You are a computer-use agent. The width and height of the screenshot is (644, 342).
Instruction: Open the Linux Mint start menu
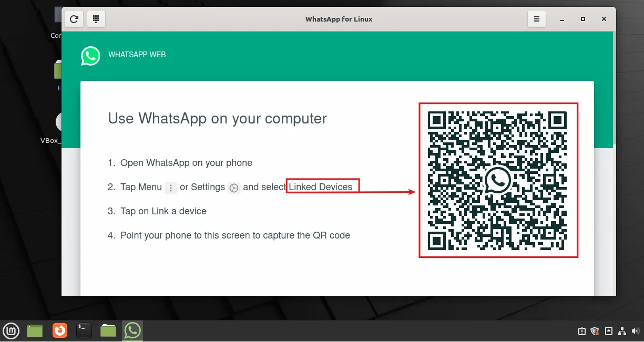click(x=11, y=330)
